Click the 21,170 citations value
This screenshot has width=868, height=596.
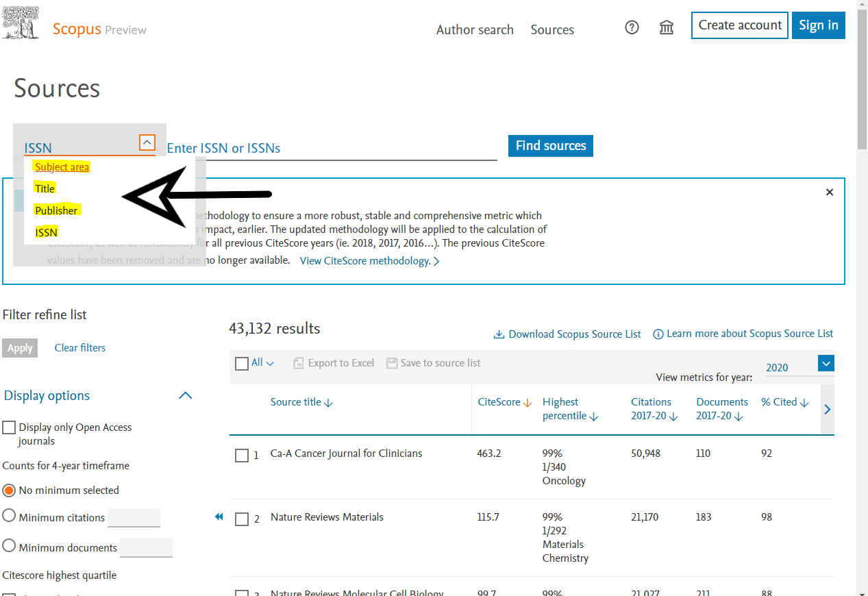click(x=645, y=517)
